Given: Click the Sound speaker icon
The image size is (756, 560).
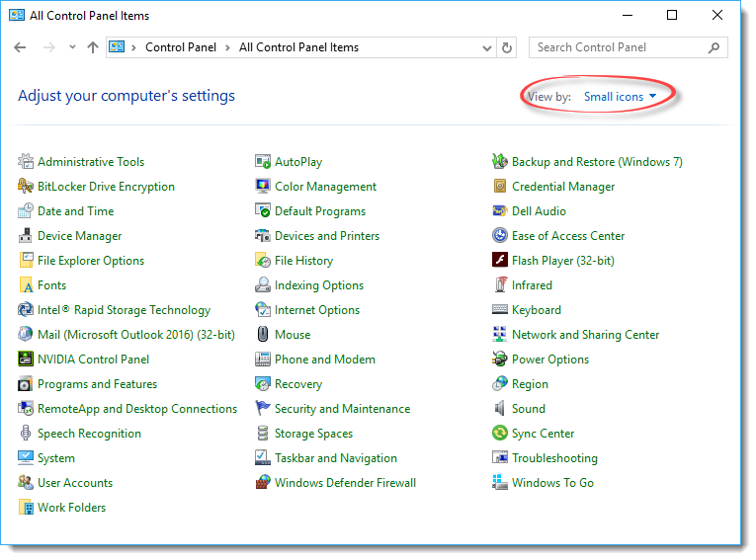Looking at the screenshot, I should tap(500, 408).
